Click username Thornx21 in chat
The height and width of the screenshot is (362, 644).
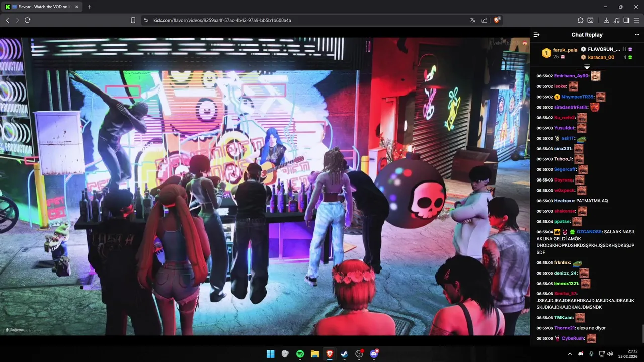(565, 328)
